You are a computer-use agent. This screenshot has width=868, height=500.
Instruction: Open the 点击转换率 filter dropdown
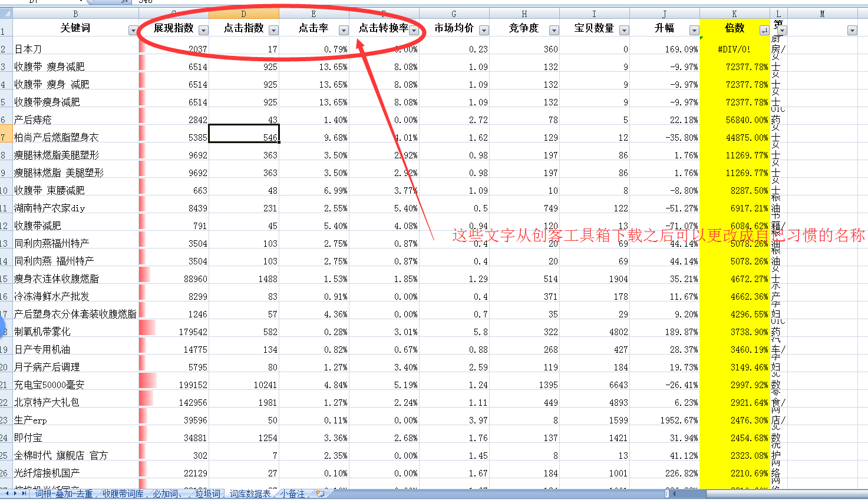pos(414,31)
